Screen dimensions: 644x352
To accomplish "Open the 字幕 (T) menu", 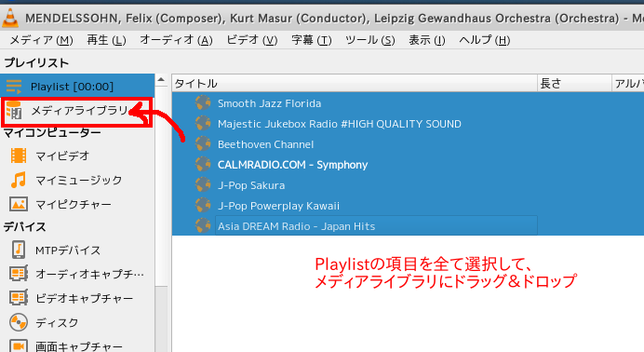I will click(312, 40).
